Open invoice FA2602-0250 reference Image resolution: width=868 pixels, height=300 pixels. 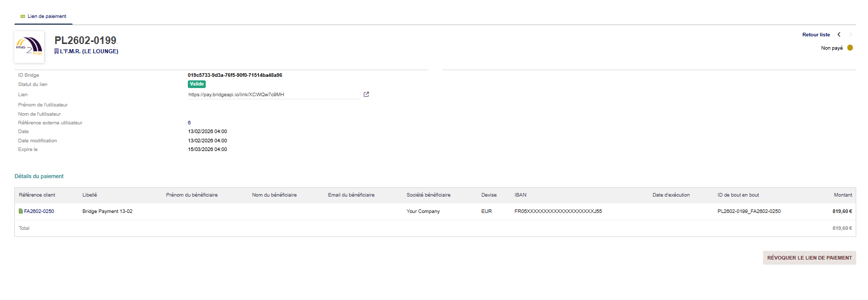point(39,211)
